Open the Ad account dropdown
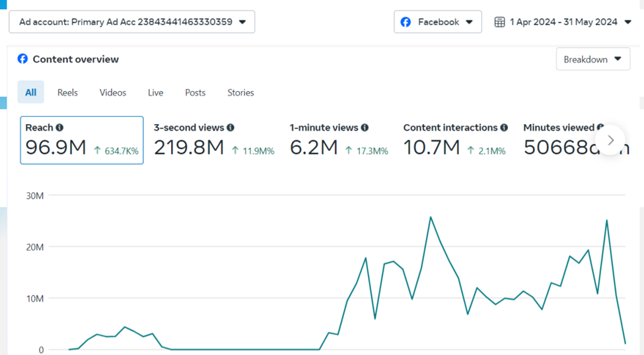 tap(131, 22)
